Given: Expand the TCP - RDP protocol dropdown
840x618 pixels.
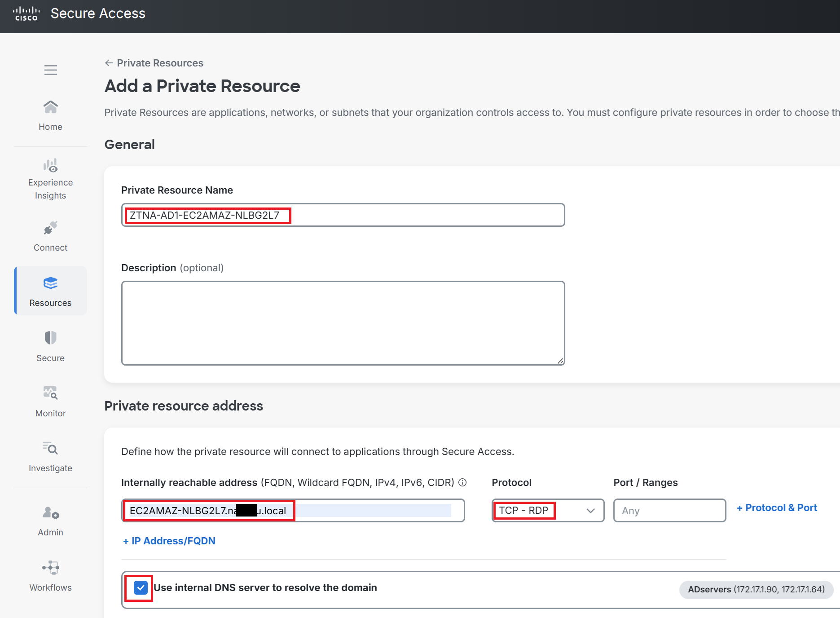Looking at the screenshot, I should pos(548,511).
